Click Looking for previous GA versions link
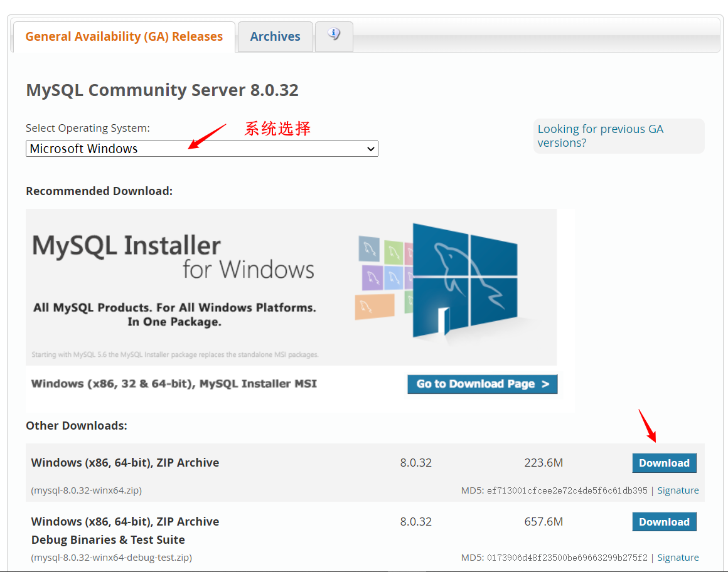Viewport: 728px width, 572px height. 601,136
